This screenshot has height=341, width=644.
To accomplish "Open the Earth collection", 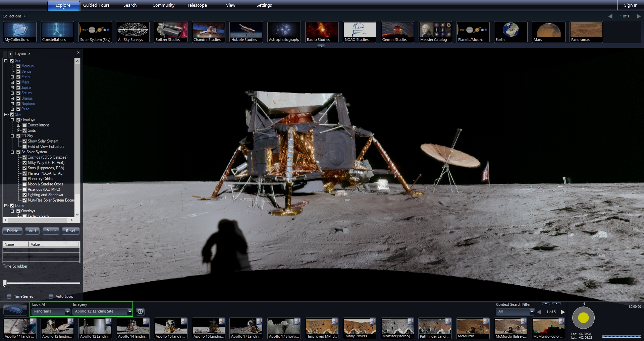I will tap(511, 32).
